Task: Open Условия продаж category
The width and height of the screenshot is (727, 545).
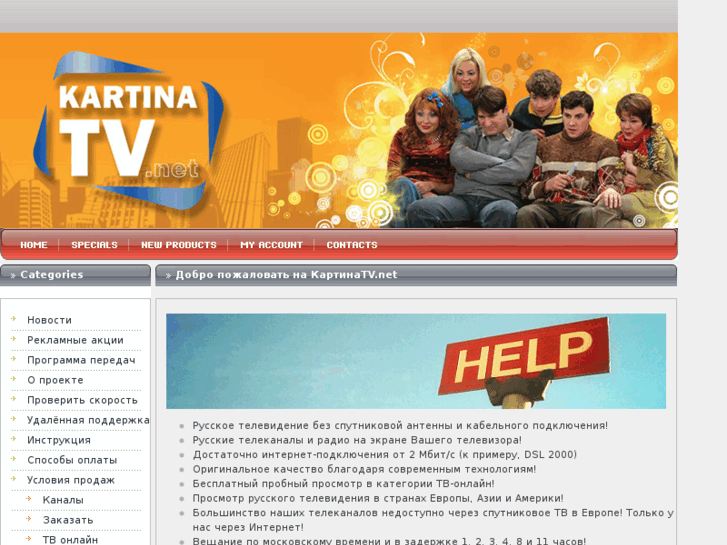Action: [71, 480]
